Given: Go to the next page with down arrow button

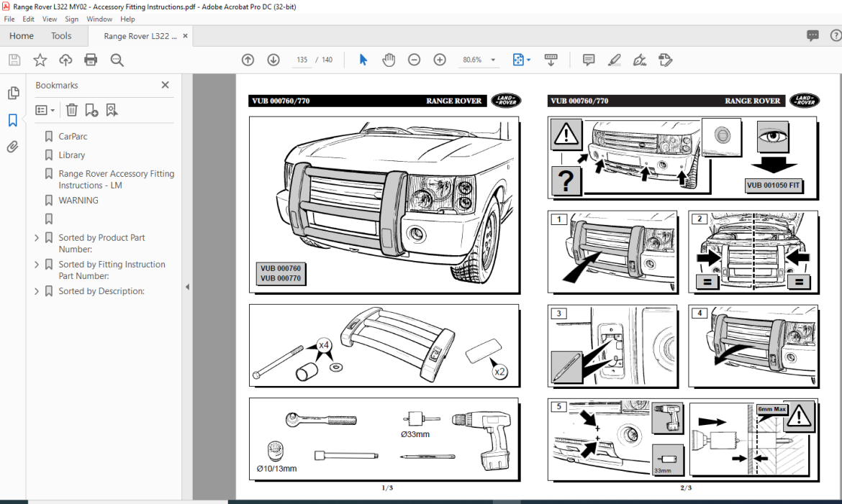Looking at the screenshot, I should click(273, 60).
